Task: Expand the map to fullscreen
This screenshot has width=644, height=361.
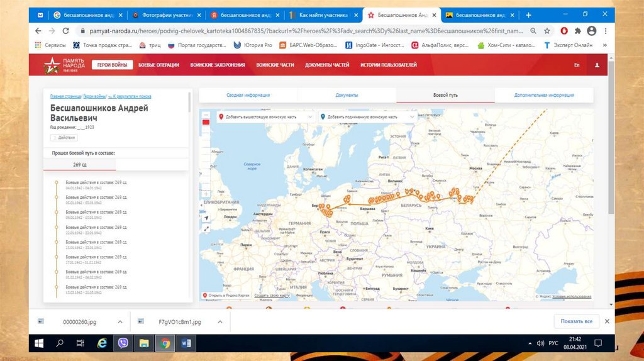Action: 206,229
